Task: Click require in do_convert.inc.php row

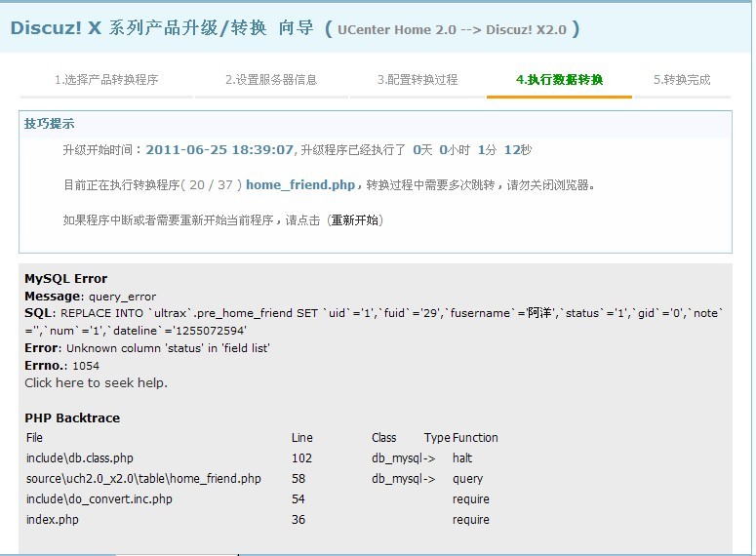Action: [471, 499]
